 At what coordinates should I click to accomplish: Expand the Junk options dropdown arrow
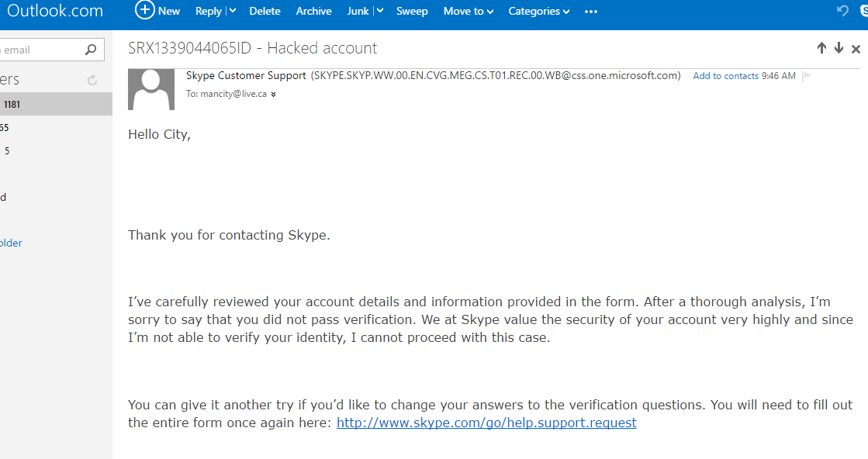pyautogui.click(x=379, y=11)
